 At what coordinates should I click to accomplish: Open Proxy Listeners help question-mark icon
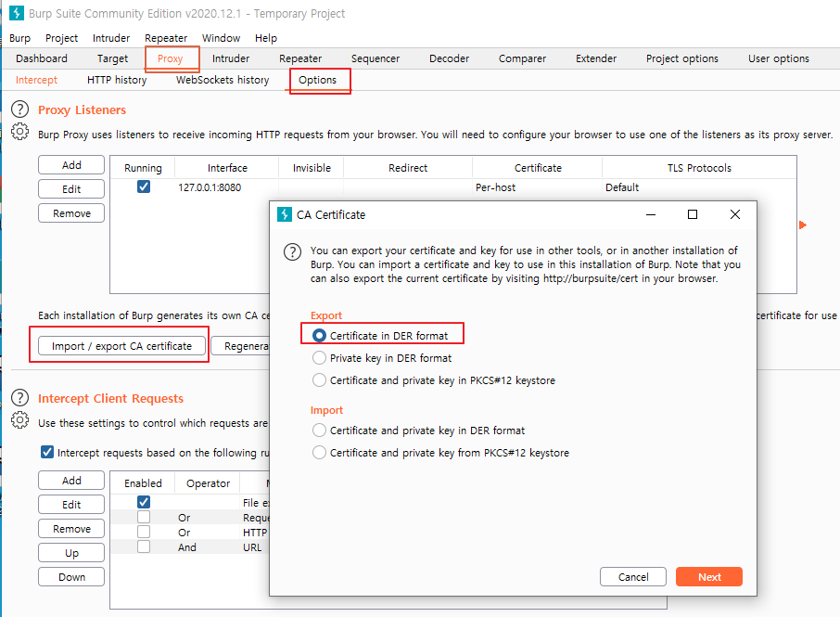19,109
